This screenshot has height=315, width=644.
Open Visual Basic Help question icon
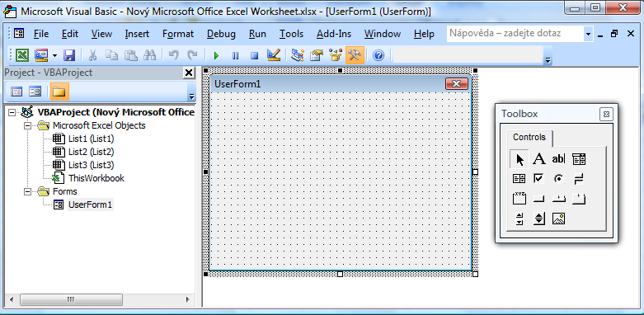378,55
